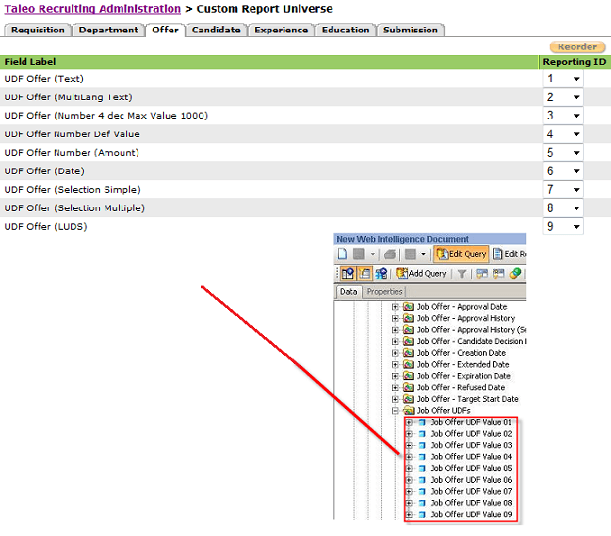Toggle the second highlighted panel icon
Viewport: 611px width, 536px height.
364,273
